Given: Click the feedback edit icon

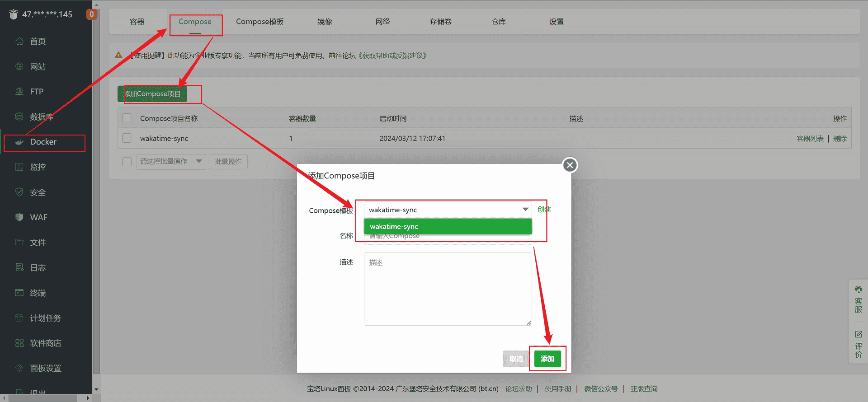Looking at the screenshot, I should click(x=858, y=334).
